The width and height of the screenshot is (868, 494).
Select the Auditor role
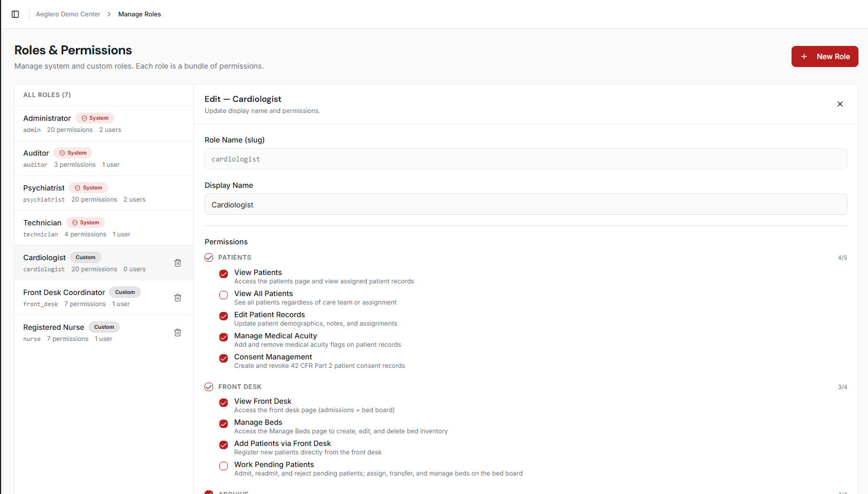coord(104,158)
